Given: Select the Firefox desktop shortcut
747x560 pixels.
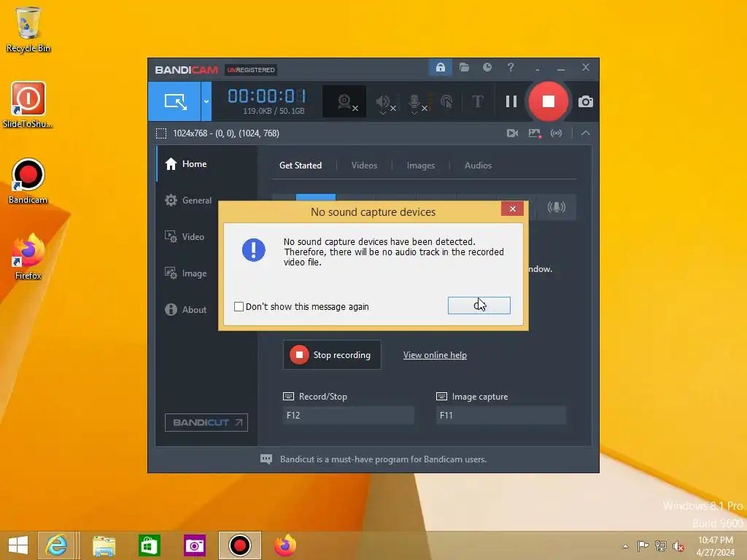Looking at the screenshot, I should point(28,256).
